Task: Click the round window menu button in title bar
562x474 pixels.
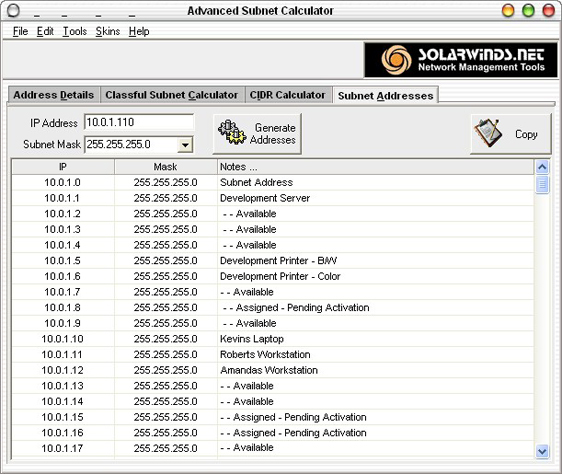Action: (x=13, y=11)
